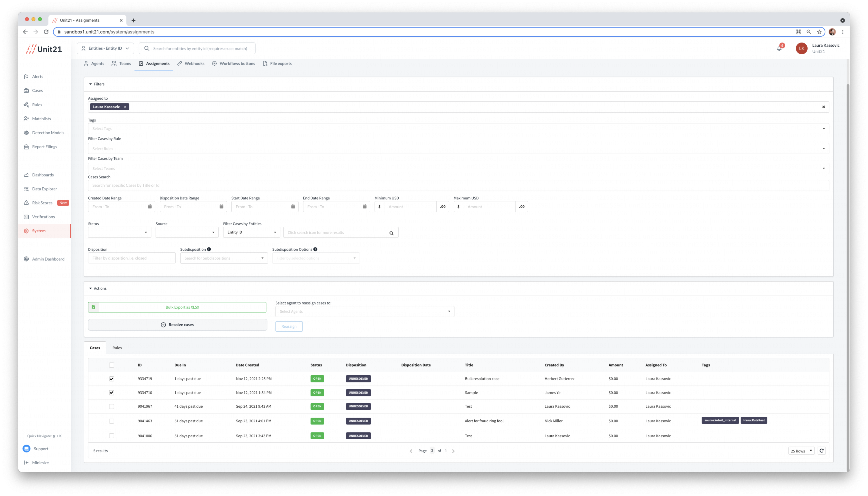Click the Resolve cases button

[177, 325]
